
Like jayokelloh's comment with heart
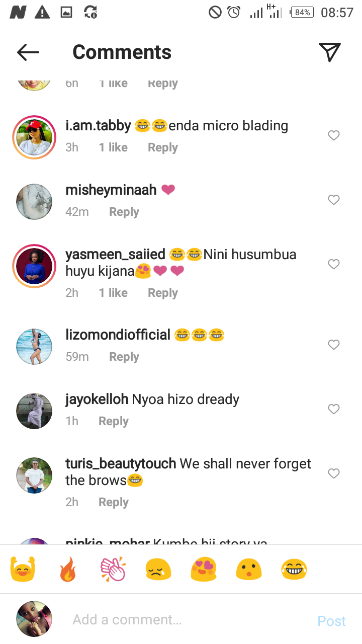click(x=334, y=409)
